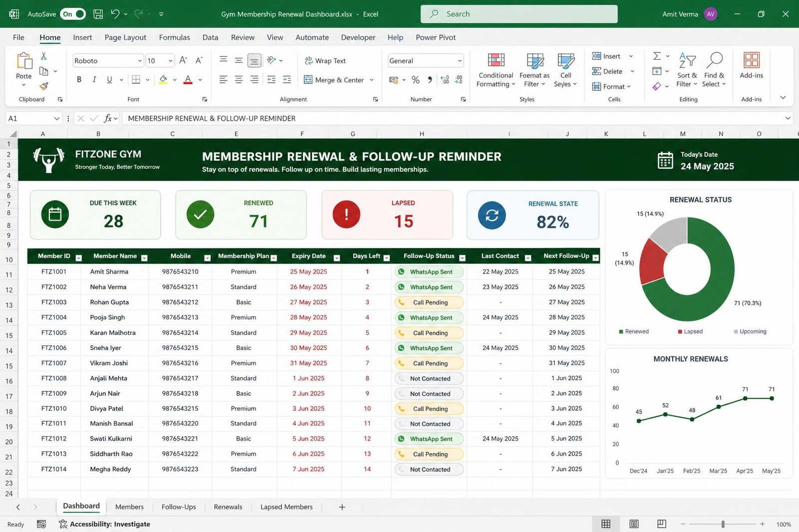The image size is (799, 532).
Task: Click the Align Left icon
Action: [x=223, y=79]
